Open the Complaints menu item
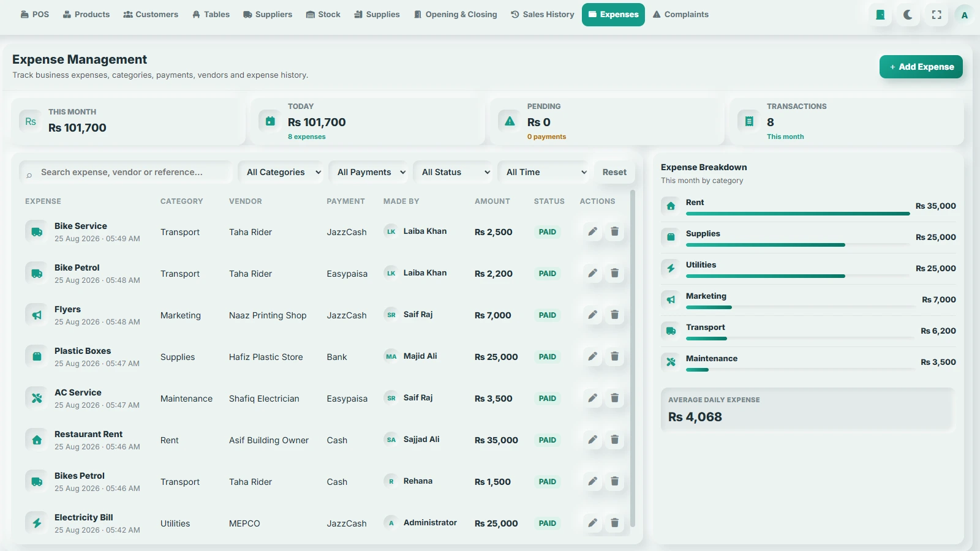Viewport: 980px width, 551px height. (x=680, y=15)
